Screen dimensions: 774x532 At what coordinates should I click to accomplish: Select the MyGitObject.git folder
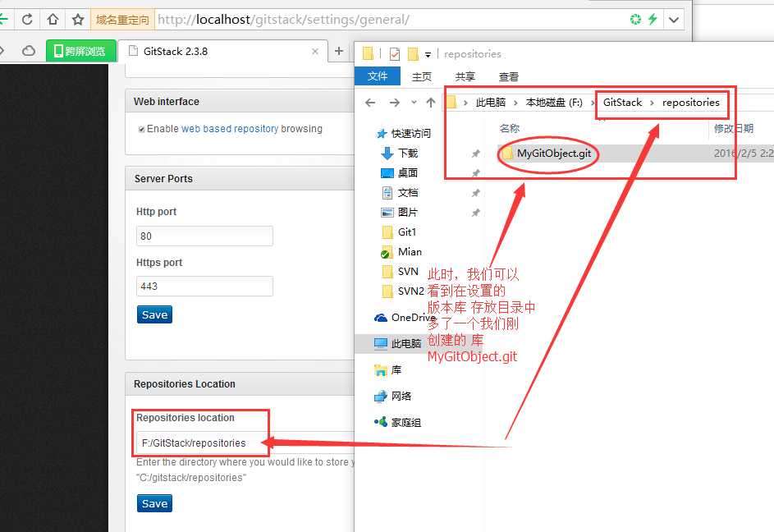553,154
